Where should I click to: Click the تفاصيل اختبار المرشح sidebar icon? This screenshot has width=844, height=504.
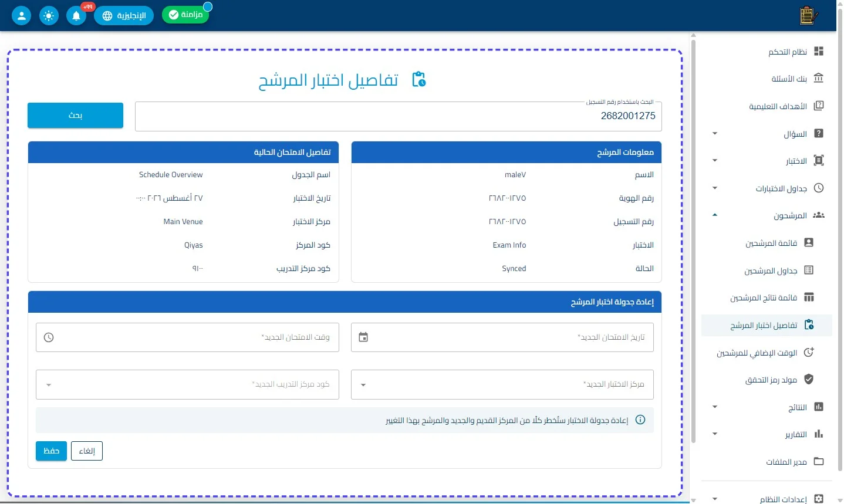point(809,325)
